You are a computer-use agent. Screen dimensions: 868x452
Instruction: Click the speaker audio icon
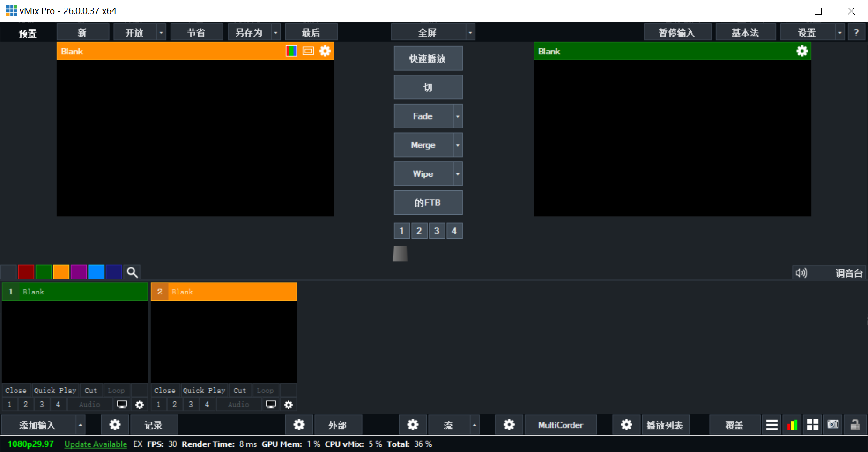pyautogui.click(x=801, y=273)
